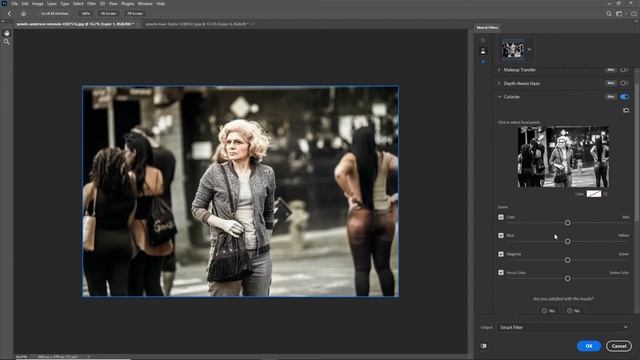Image resolution: width=640 pixels, height=360 pixels.
Task: Expand the Depth-Aware Haze filter section
Action: click(499, 83)
